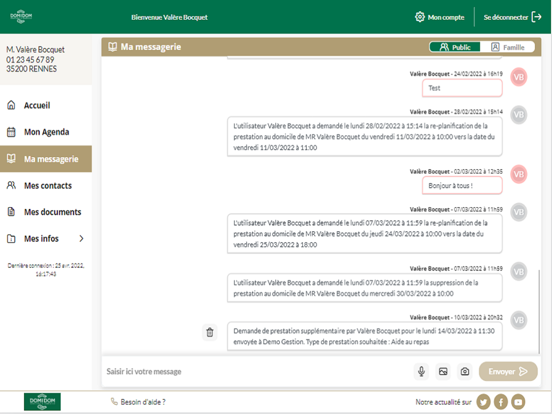Viewport: 552px width, 414px height.
Task: Click the message list vertical scrollbar
Action: coord(539,312)
